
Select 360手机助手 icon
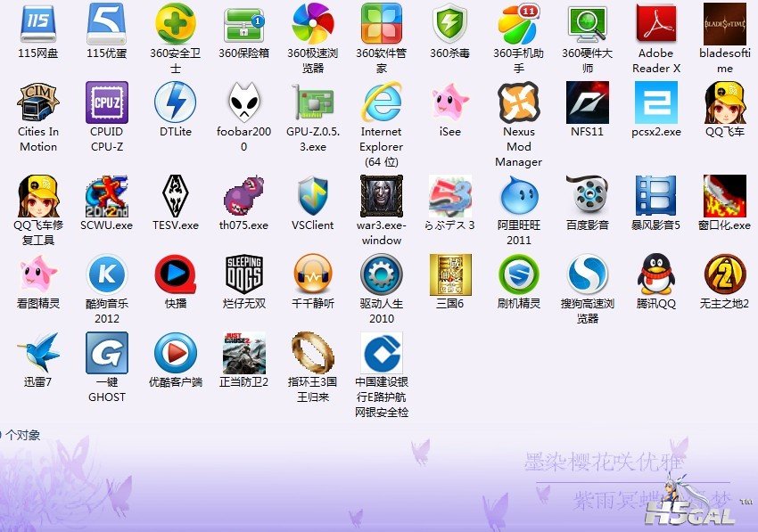click(519, 22)
